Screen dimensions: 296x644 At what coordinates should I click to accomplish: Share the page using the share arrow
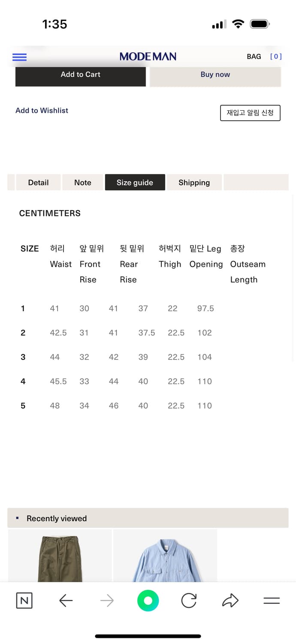pos(230,601)
